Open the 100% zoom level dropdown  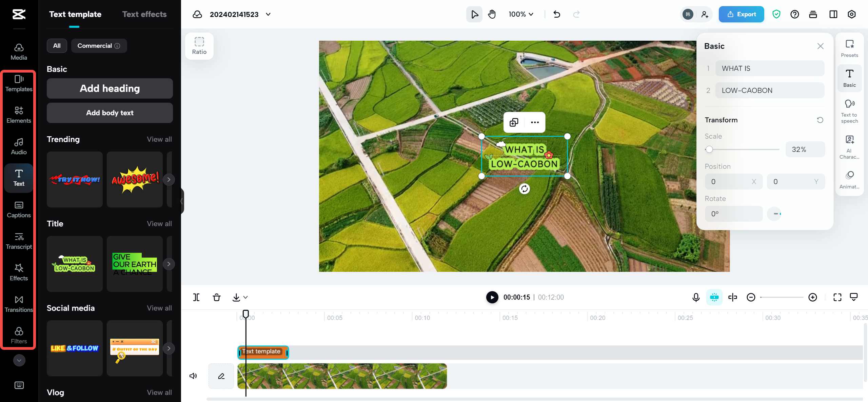pos(521,14)
